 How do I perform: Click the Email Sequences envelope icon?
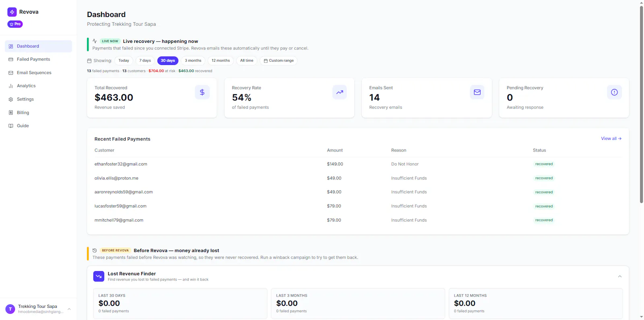click(x=11, y=73)
